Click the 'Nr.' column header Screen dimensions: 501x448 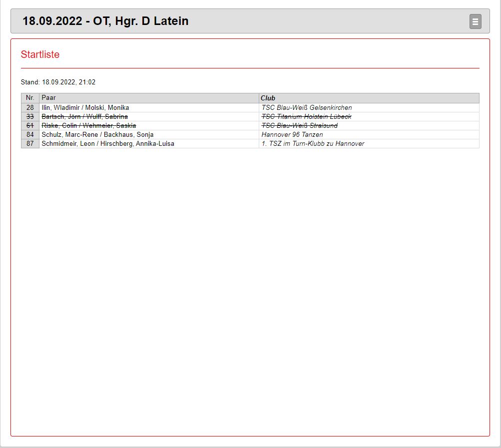(x=30, y=98)
